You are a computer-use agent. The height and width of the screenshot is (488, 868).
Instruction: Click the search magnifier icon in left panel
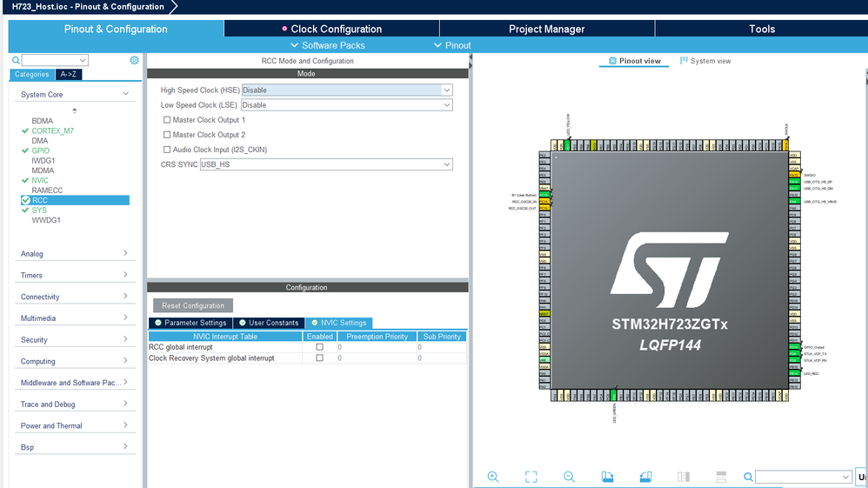16,60
